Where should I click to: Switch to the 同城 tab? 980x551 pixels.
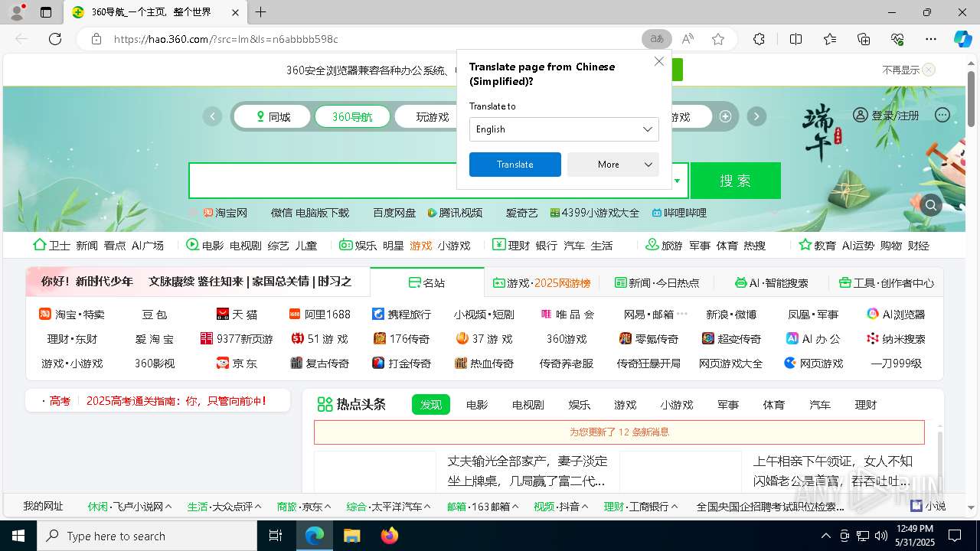[273, 116]
